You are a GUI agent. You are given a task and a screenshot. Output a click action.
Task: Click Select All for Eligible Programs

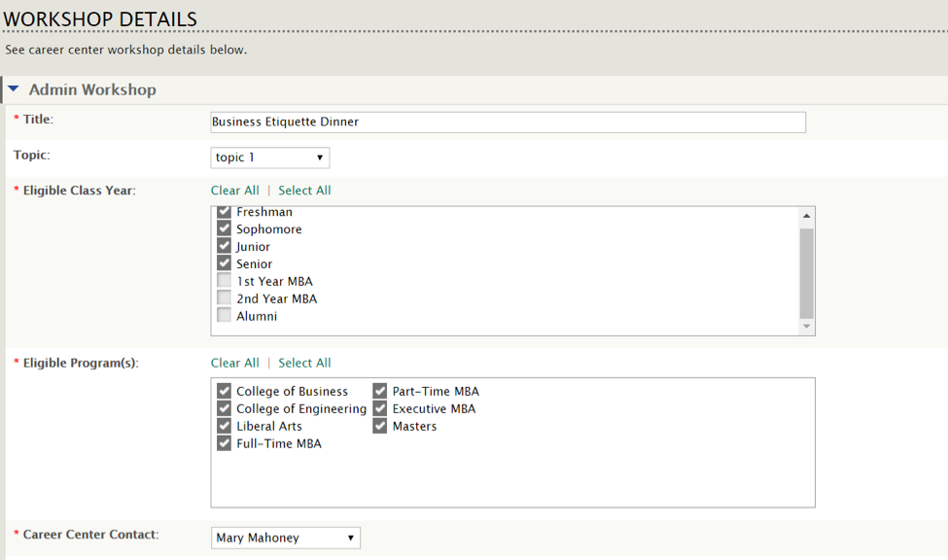pos(304,363)
